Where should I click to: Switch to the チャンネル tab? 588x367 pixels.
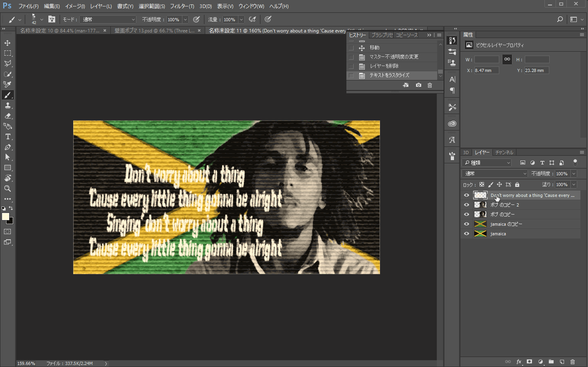pos(504,152)
